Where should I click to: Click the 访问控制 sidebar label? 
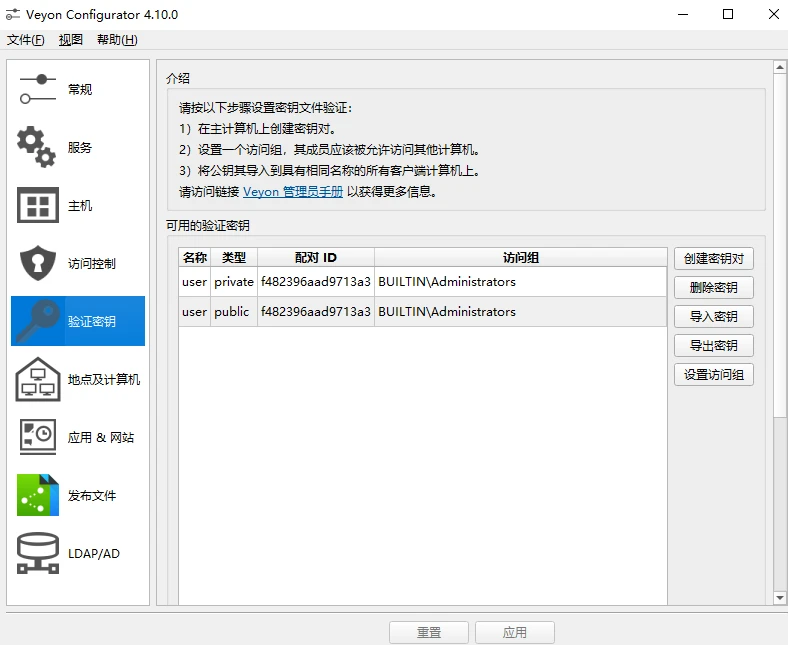[x=91, y=263]
